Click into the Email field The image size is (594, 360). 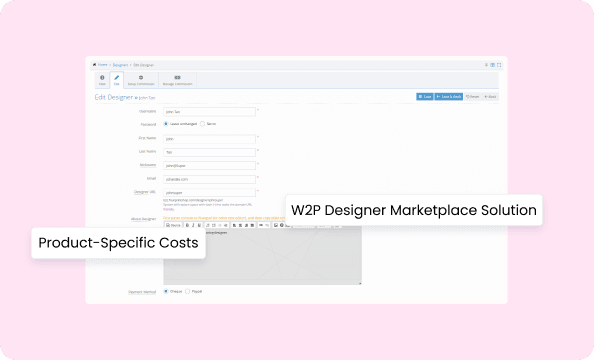[209, 179]
